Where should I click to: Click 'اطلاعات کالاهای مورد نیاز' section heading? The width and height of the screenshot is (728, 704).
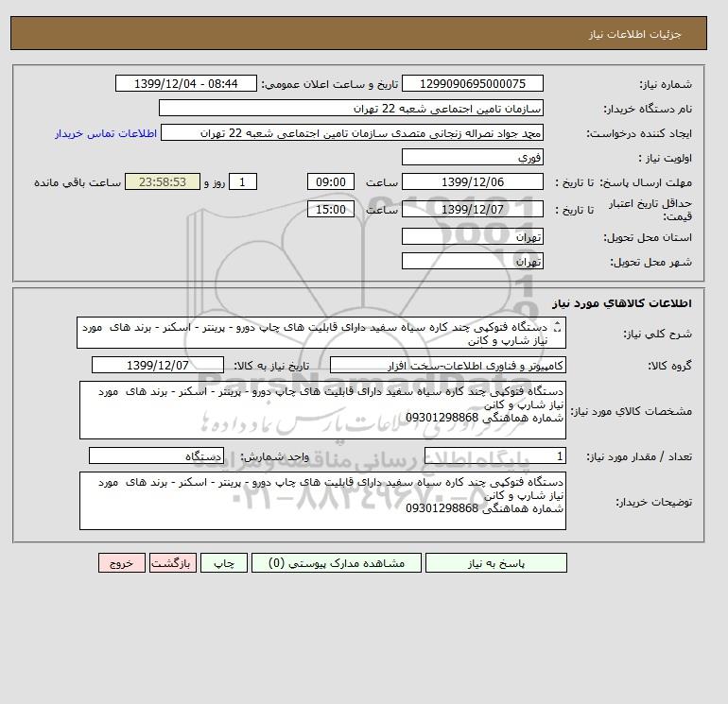pyautogui.click(x=622, y=303)
